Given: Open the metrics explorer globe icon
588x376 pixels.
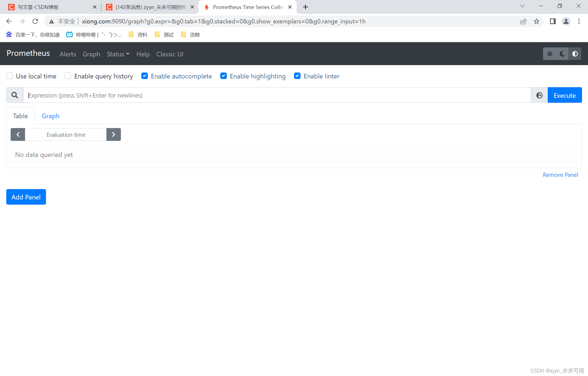Looking at the screenshot, I should [x=539, y=95].
